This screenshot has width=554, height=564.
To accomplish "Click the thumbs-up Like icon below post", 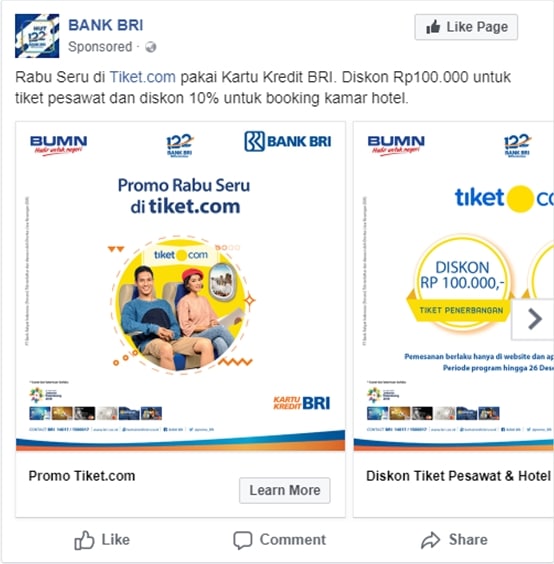I will [x=84, y=540].
